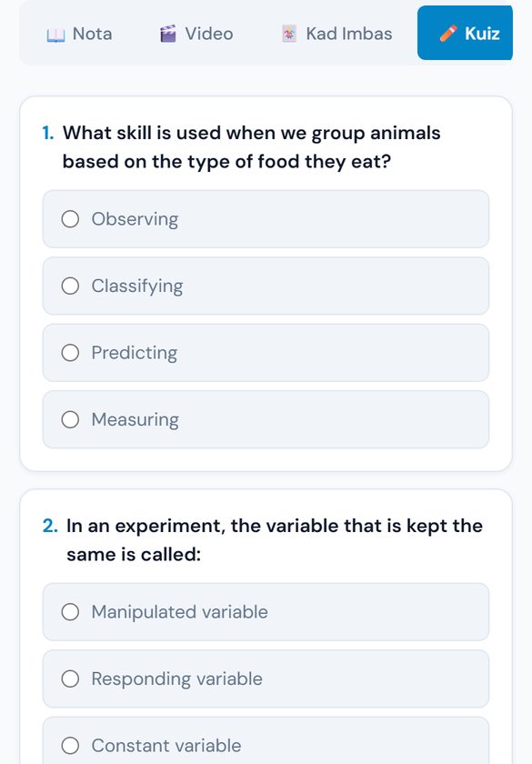Click the Classifying answer text
Screen dimensions: 532x764
pos(137,286)
